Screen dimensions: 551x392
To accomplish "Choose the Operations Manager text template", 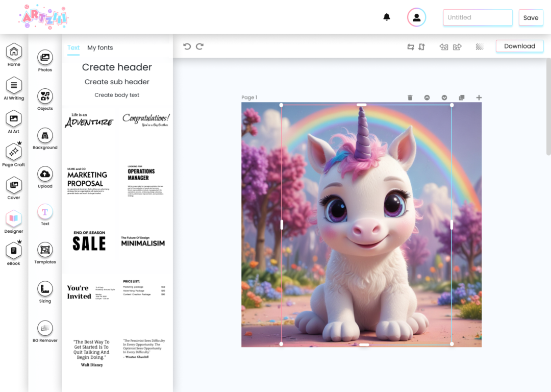I will tap(145, 181).
